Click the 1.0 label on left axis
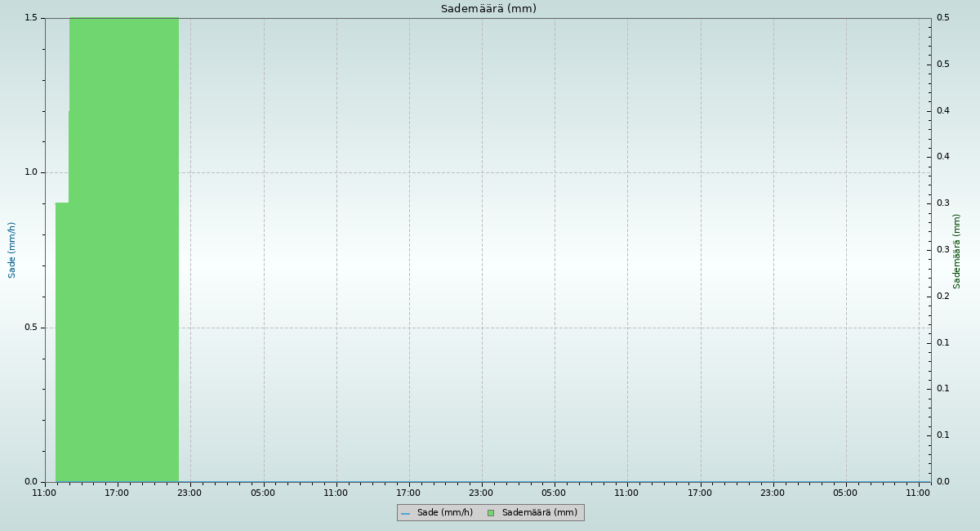 (x=32, y=172)
